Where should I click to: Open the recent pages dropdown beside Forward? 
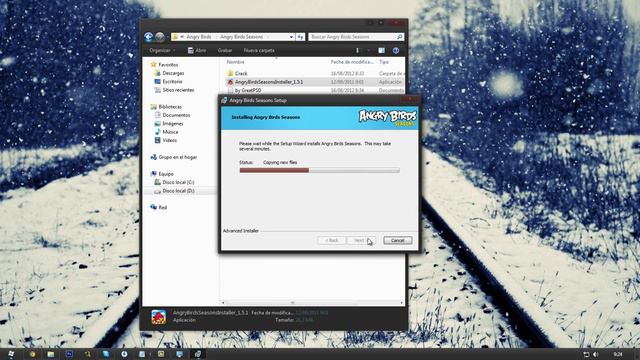click(167, 37)
